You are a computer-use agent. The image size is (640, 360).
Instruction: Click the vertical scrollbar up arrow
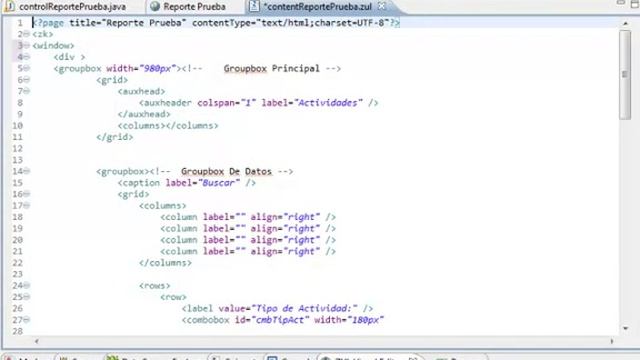point(625,24)
